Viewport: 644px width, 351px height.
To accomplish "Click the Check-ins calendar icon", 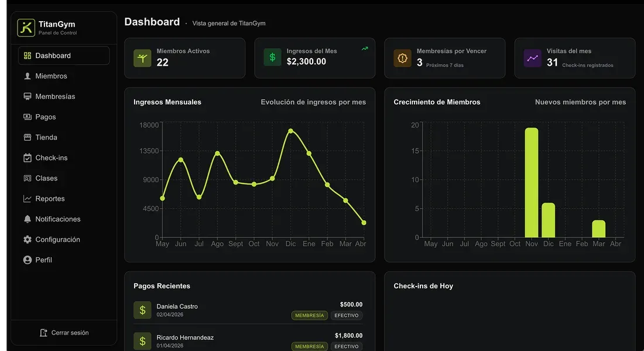I will pyautogui.click(x=28, y=158).
